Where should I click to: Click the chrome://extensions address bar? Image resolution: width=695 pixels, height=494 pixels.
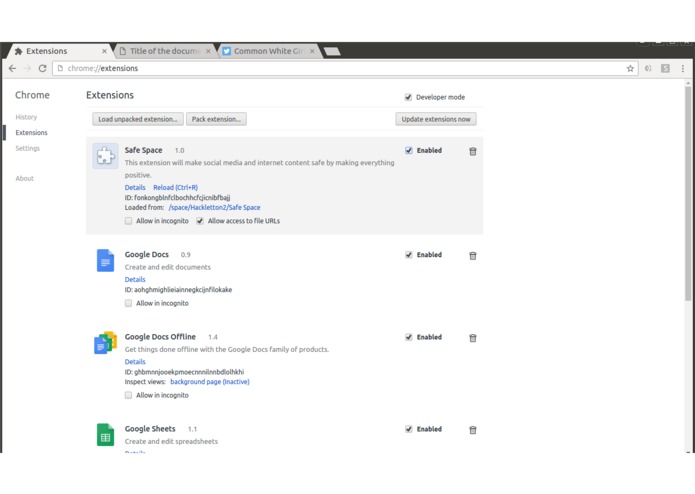345,68
